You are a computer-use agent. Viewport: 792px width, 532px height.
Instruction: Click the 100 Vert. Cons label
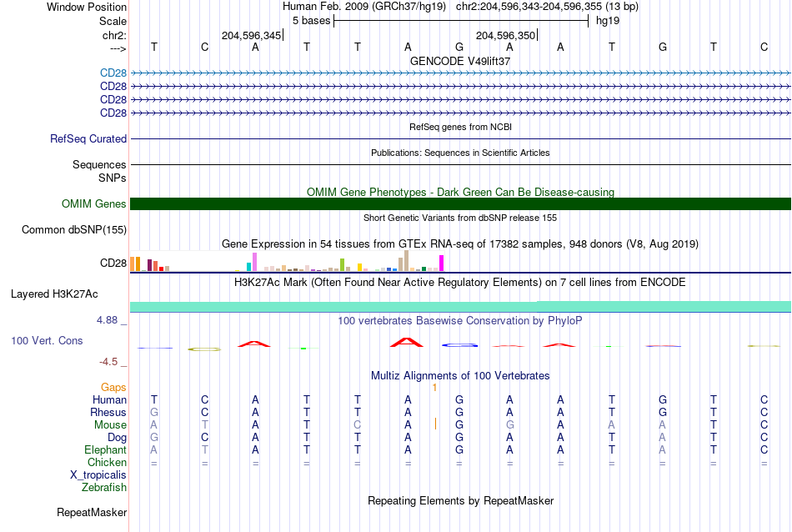(x=47, y=340)
